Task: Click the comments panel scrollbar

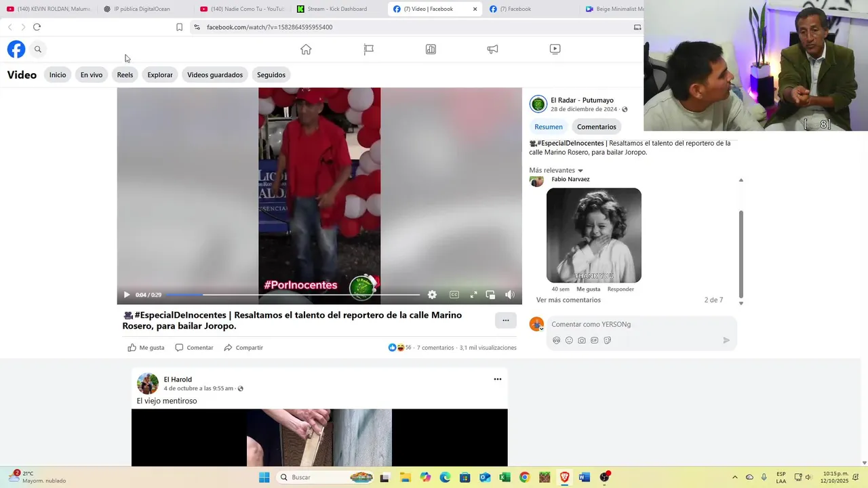Action: tap(741, 254)
